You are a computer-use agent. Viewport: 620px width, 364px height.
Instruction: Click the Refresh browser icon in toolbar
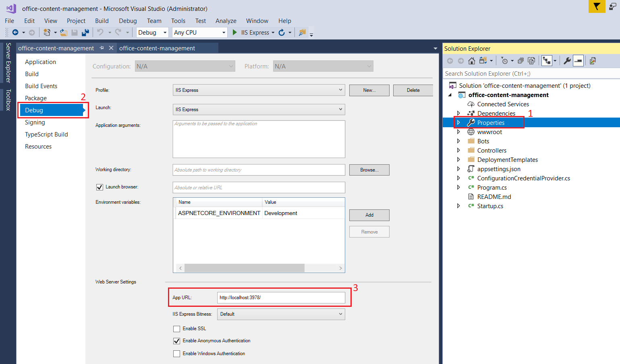[x=282, y=33]
